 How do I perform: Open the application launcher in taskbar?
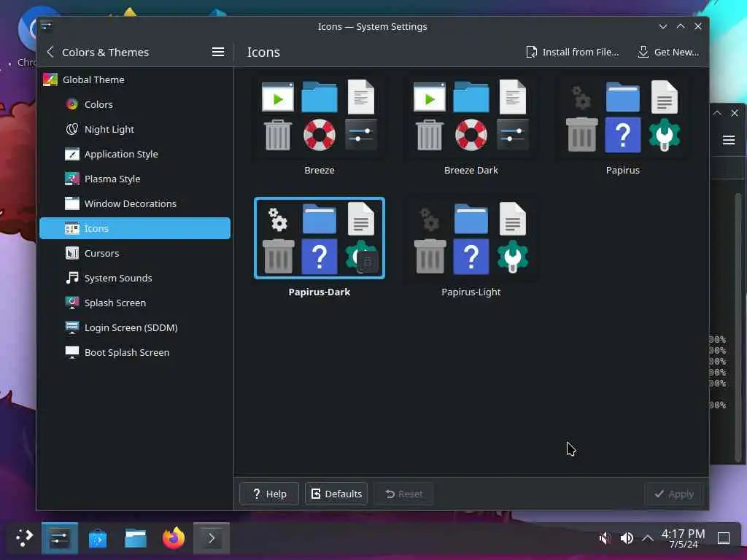click(x=24, y=538)
